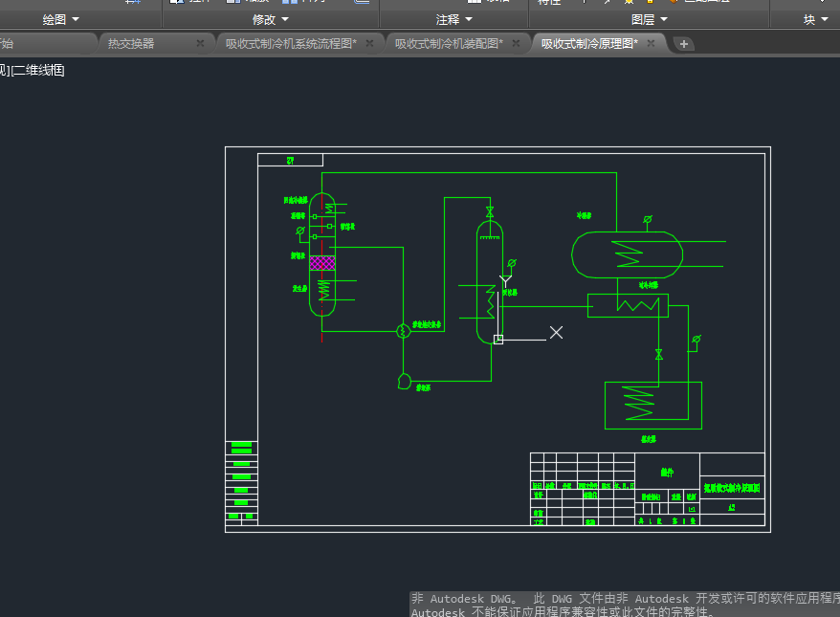
Task: Switch to the 吸收式制冷机装配图 tab
Action: [x=449, y=43]
